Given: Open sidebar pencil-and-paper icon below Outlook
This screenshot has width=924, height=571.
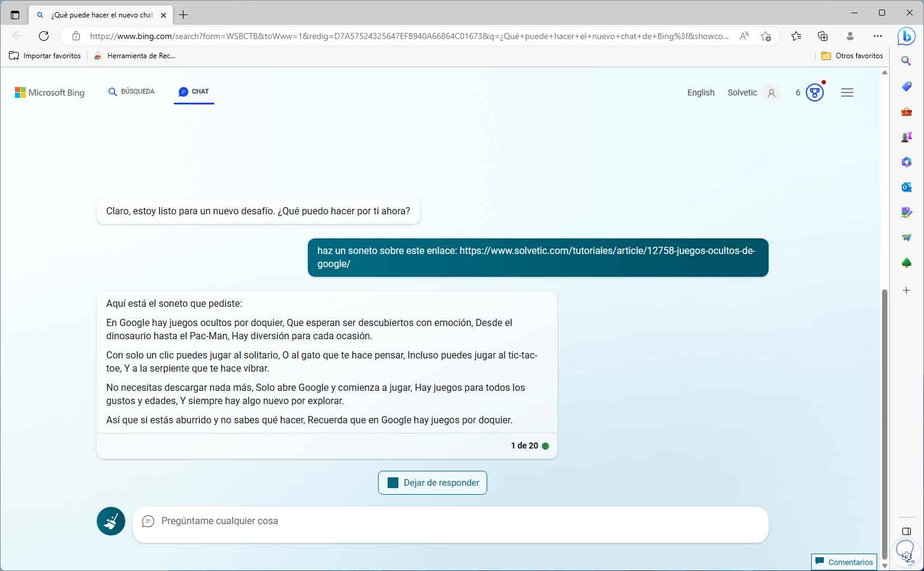Looking at the screenshot, I should click(907, 213).
